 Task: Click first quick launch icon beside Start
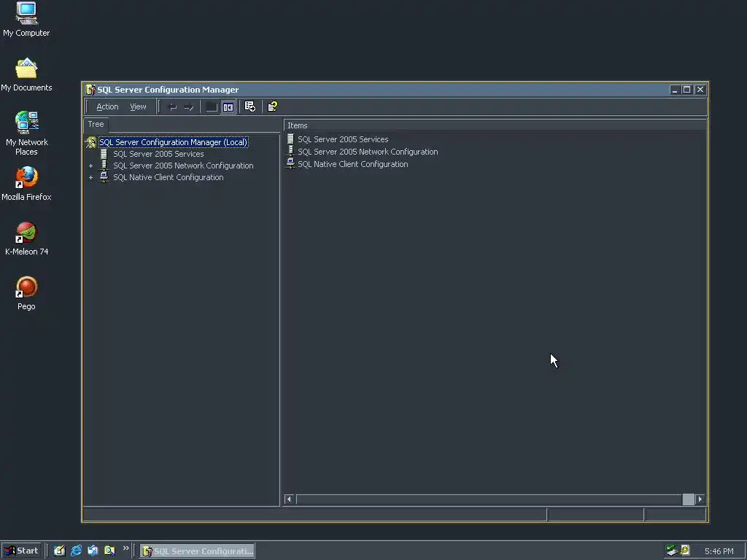tap(59, 551)
